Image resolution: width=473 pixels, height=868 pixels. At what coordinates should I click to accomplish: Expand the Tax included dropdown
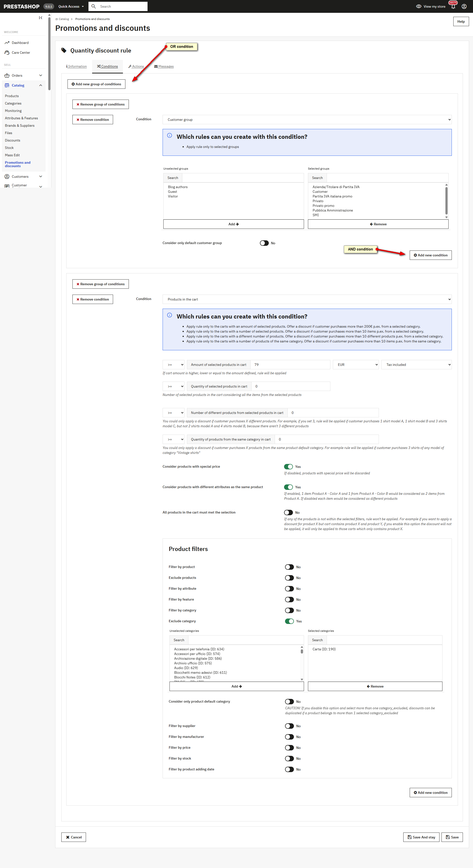416,365
